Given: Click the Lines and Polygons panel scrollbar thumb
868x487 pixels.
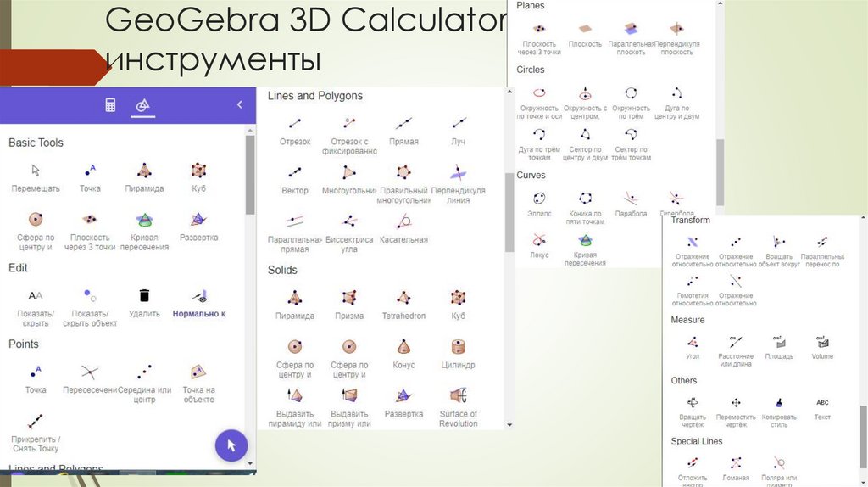Looking at the screenshot, I should [x=509, y=212].
